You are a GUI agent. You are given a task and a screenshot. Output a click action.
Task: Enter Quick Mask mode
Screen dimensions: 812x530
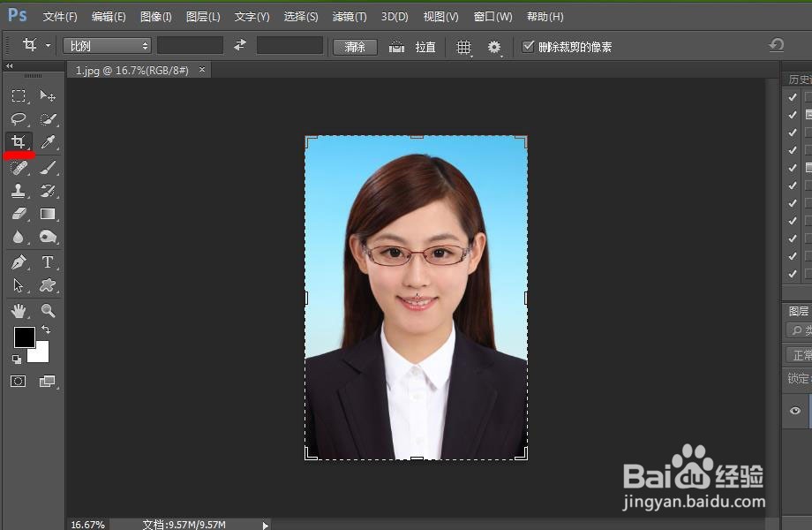(x=18, y=381)
